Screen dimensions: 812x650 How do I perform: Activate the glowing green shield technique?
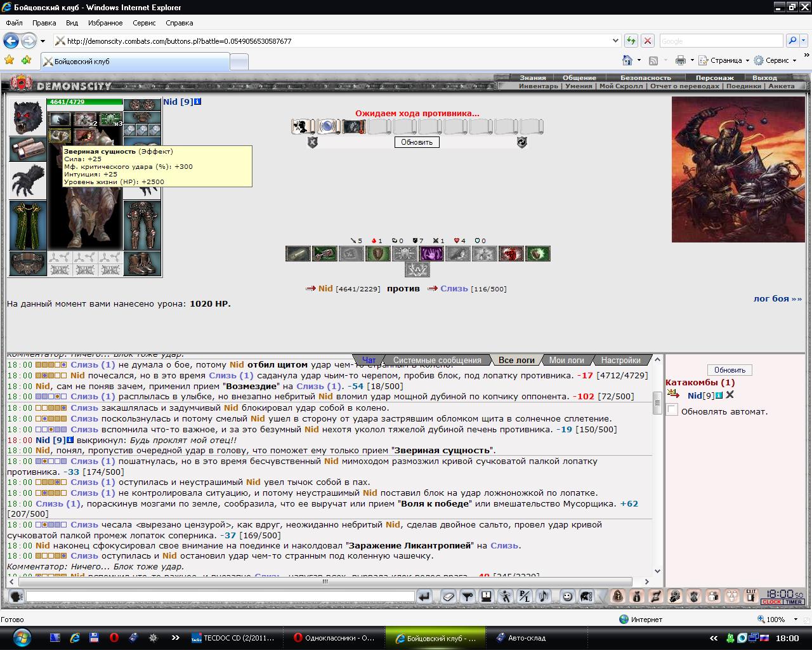(x=537, y=254)
